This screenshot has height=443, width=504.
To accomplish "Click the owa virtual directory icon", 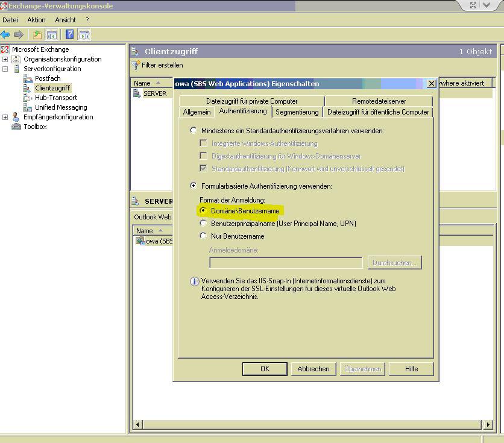I will 140,241.
